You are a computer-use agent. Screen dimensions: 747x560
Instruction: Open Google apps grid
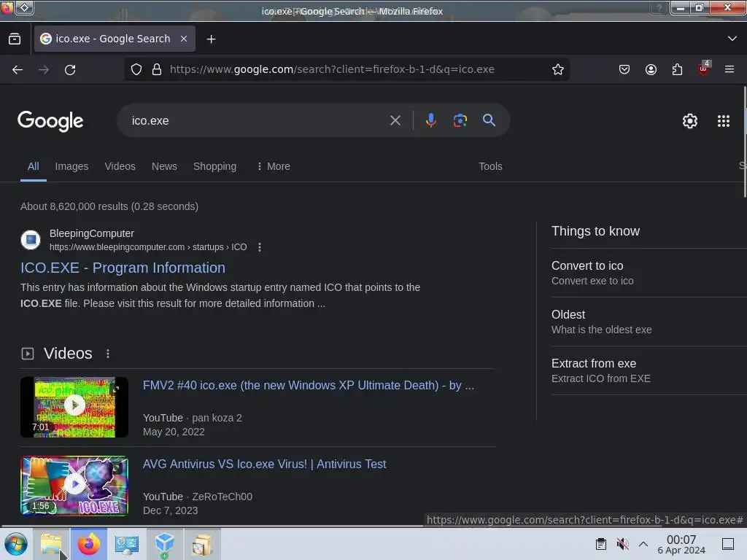click(724, 121)
